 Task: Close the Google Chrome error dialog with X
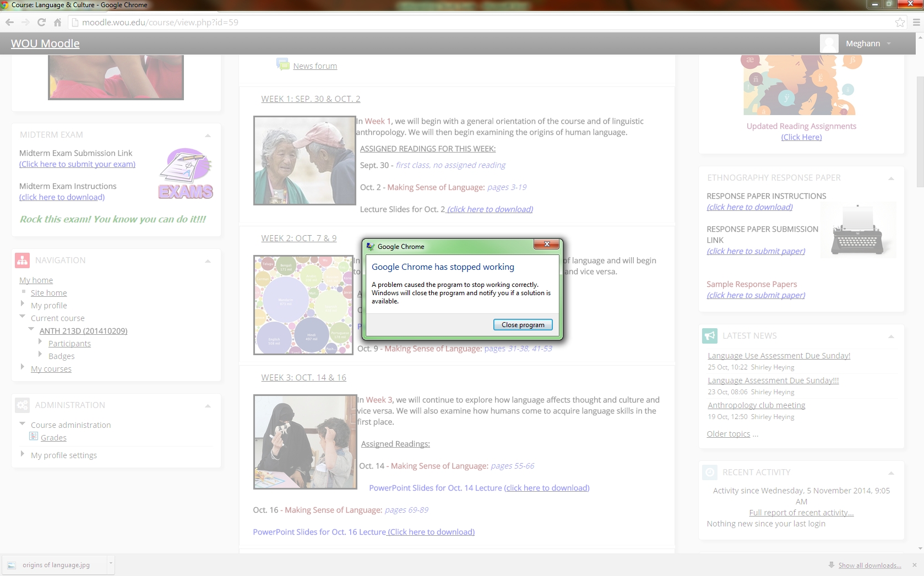[547, 244]
